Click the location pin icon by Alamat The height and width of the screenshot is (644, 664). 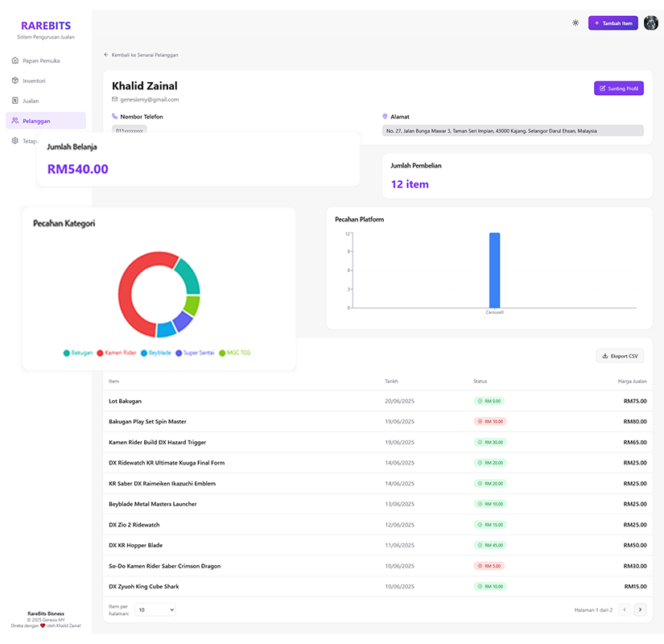pyautogui.click(x=386, y=117)
